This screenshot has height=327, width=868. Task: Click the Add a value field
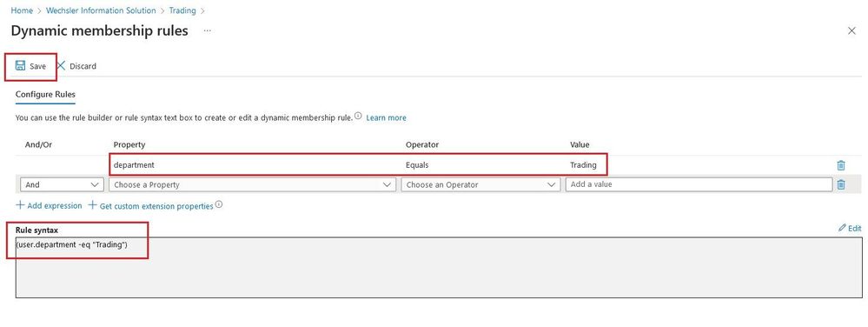click(699, 184)
